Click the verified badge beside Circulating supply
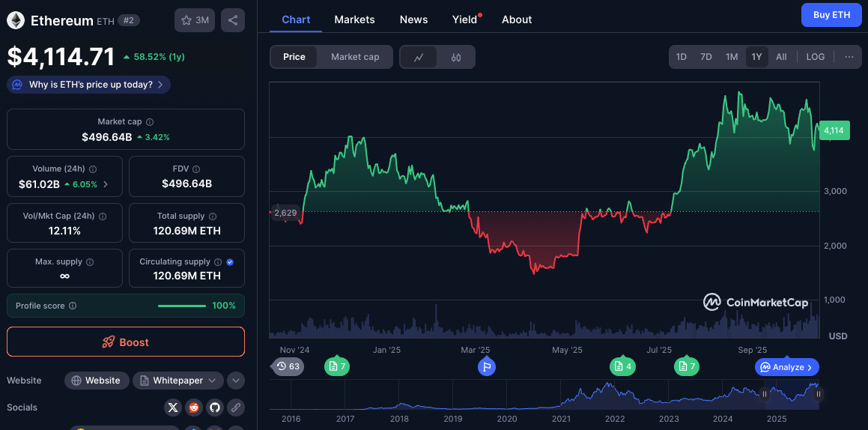868x430 pixels. coord(230,261)
